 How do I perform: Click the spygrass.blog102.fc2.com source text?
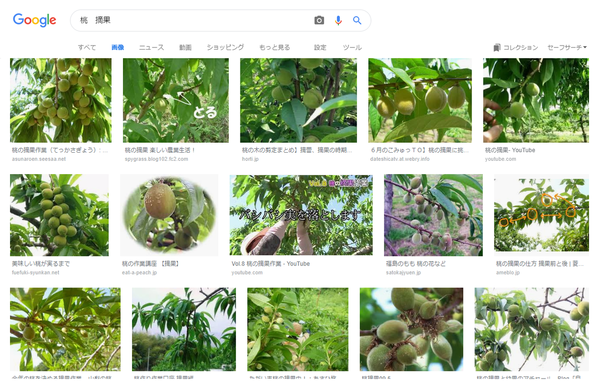[156, 159]
